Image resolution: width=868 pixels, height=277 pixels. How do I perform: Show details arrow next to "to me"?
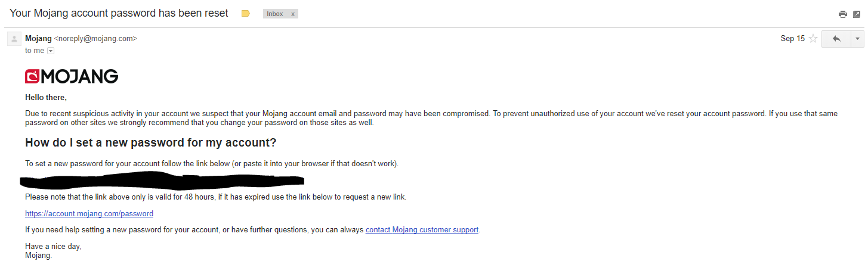[51, 51]
